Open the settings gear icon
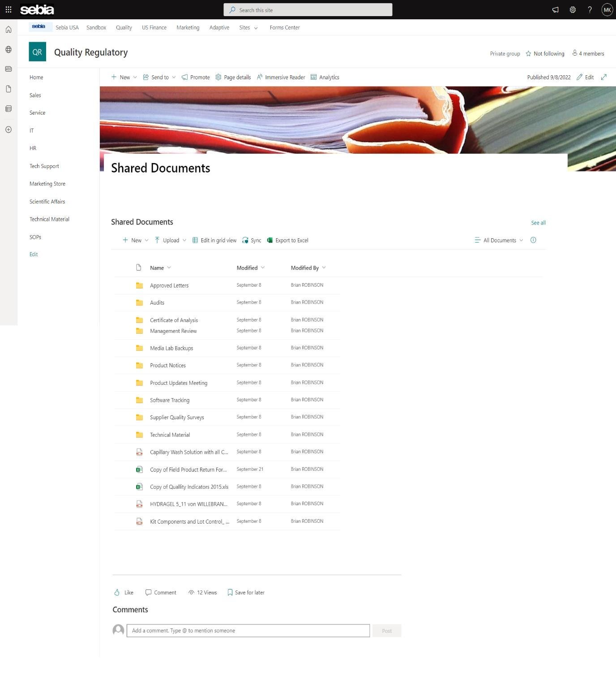Viewport: 616px width, 688px height. (573, 10)
